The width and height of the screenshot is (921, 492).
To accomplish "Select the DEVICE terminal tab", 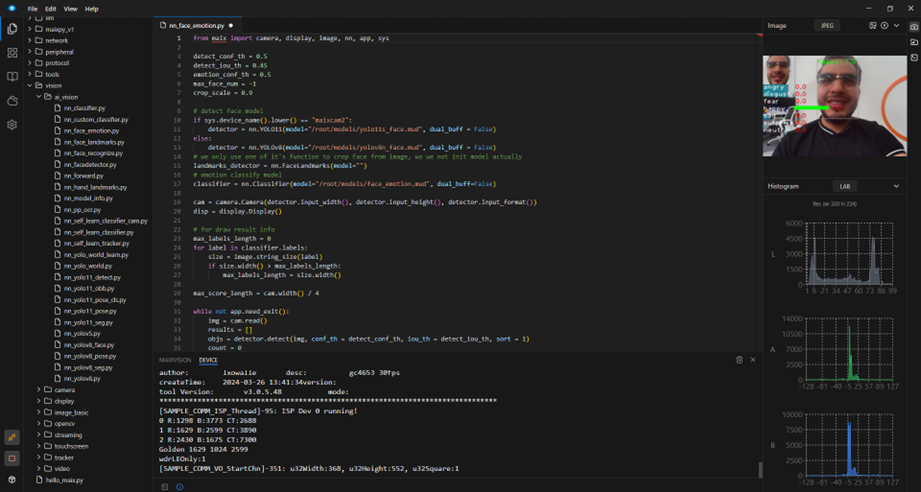I will [208, 360].
